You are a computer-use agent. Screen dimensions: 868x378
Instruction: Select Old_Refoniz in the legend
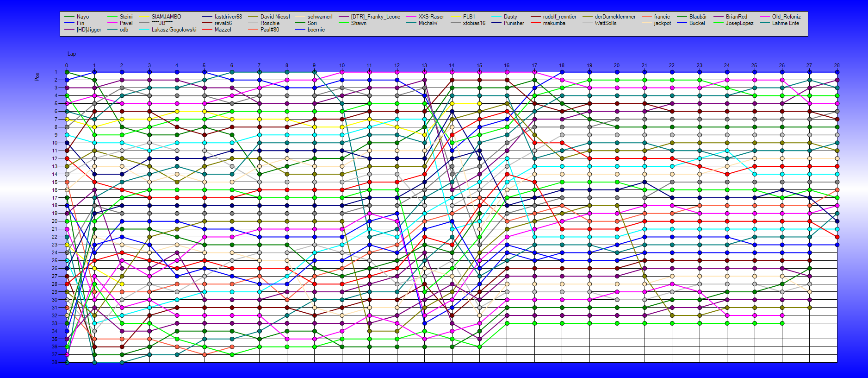point(786,17)
